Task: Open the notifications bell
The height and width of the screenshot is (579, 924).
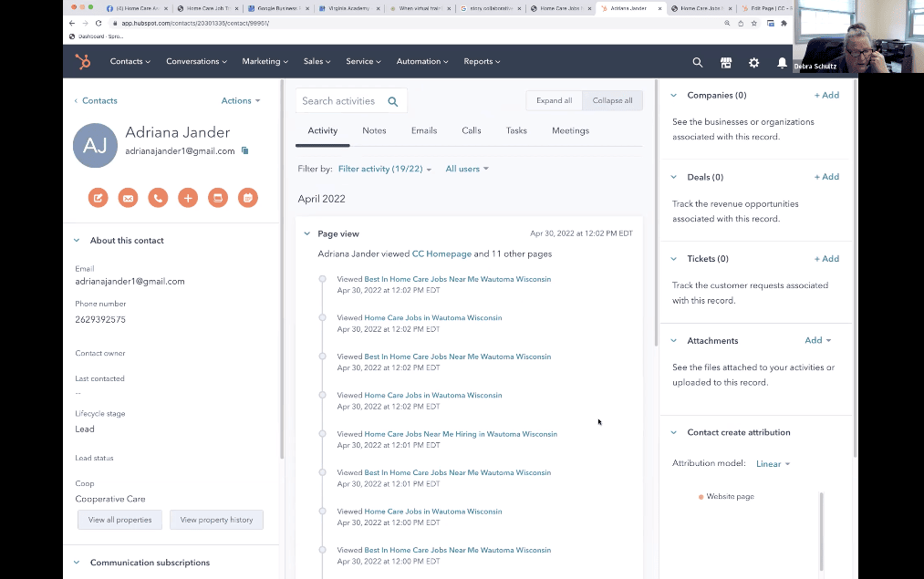Action: (x=782, y=62)
